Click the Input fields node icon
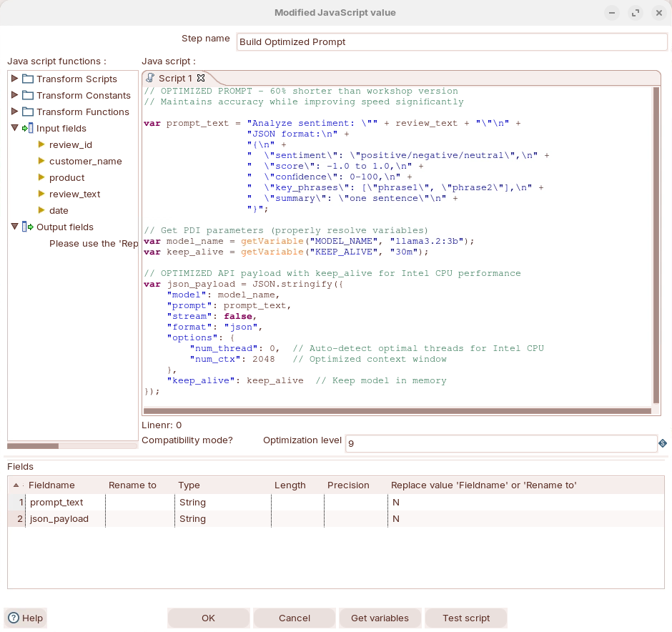672x632 pixels. point(28,128)
